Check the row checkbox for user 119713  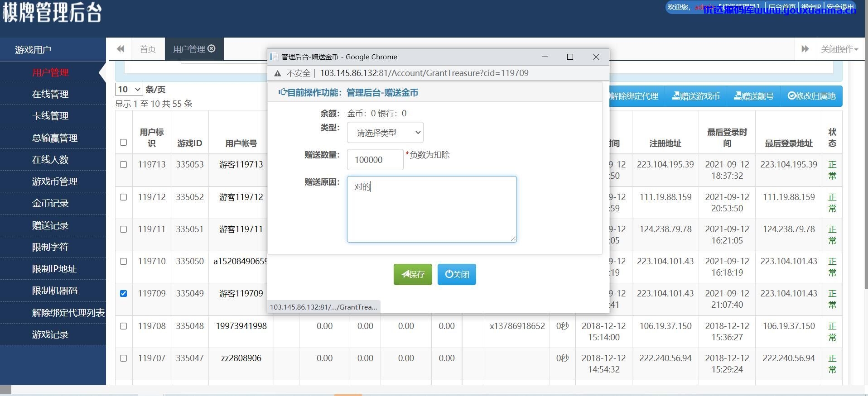pos(123,165)
